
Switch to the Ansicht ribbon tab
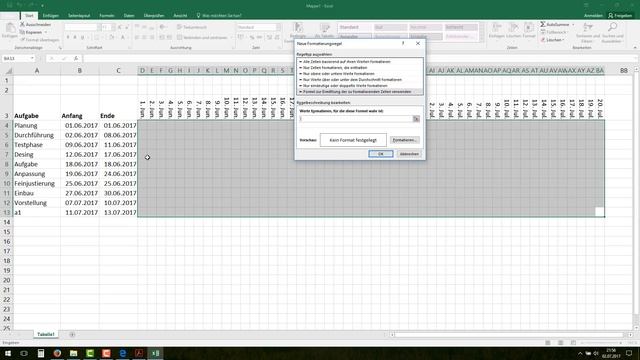pyautogui.click(x=180, y=16)
